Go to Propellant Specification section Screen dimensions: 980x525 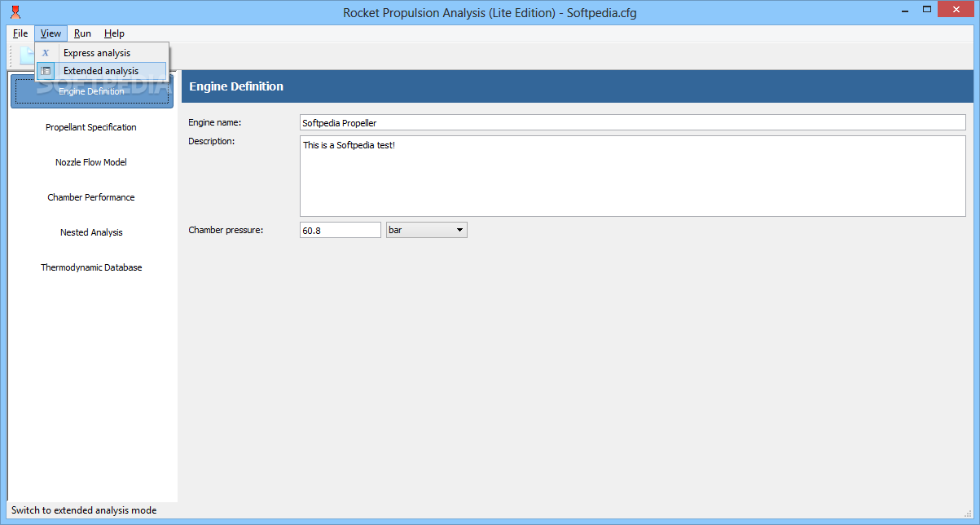tap(91, 127)
